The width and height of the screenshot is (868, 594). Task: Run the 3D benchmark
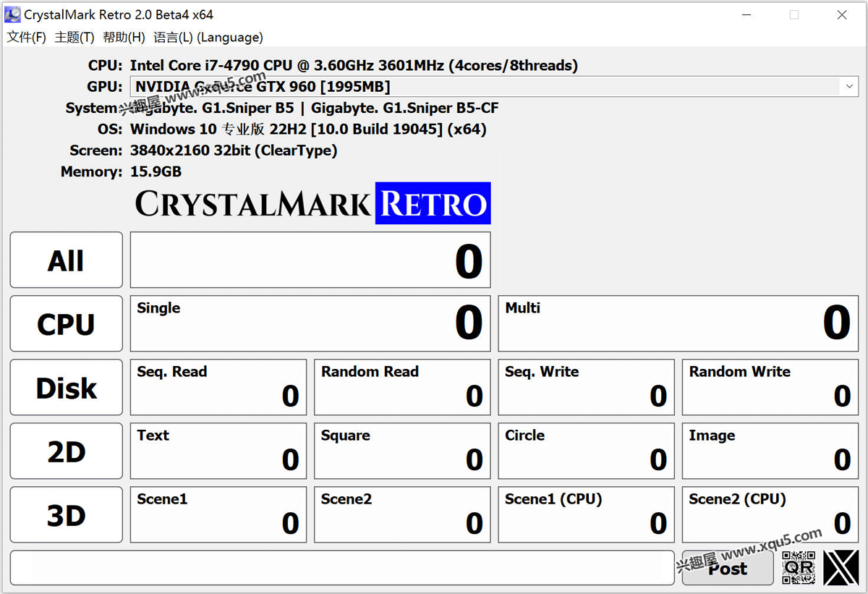pyautogui.click(x=67, y=515)
